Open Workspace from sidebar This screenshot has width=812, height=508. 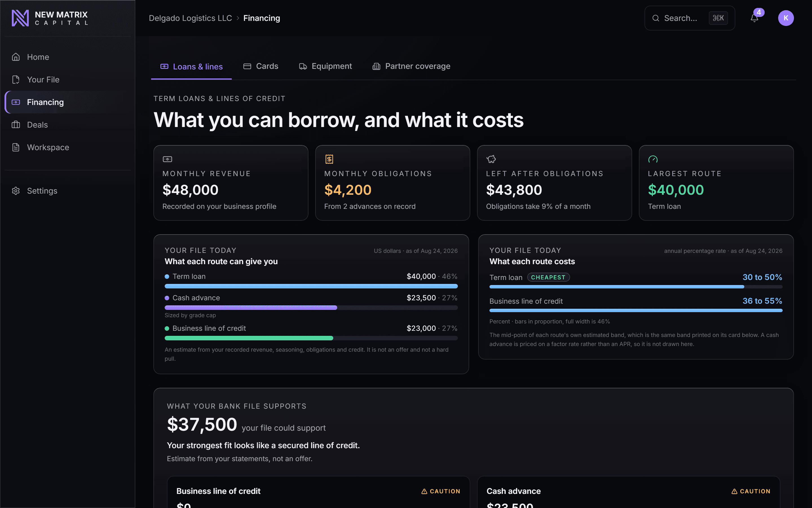pyautogui.click(x=68, y=147)
